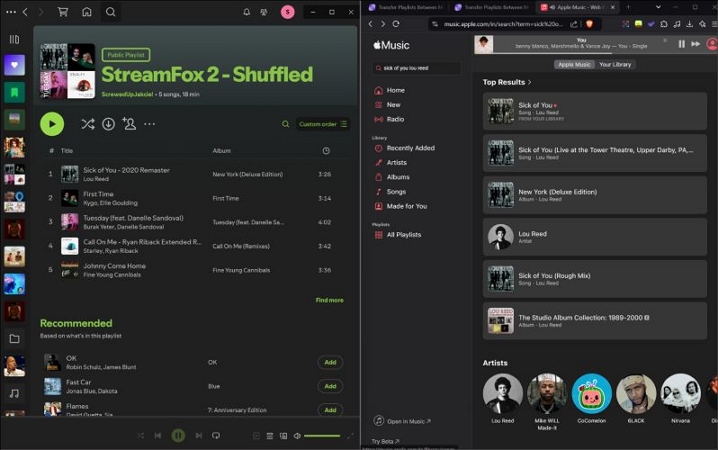Adjust the Spotify volume slider
Screen dimensions: 718x450
point(322,436)
